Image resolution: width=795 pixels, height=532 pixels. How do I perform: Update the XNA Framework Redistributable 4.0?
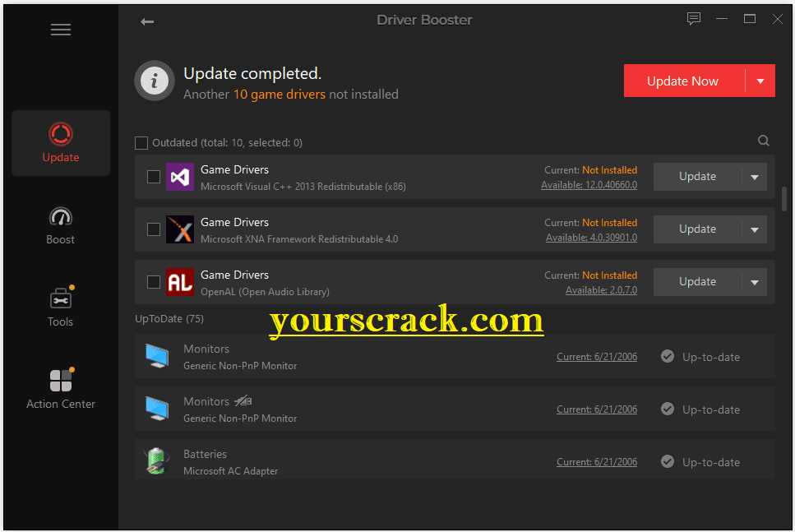[698, 229]
